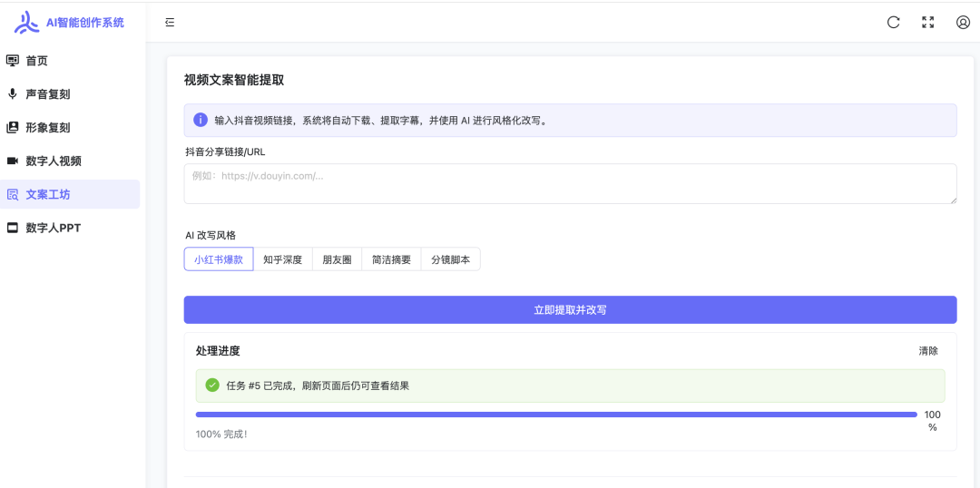Select the 朋友圈 rewrite style
The height and width of the screenshot is (488, 980).
337,259
